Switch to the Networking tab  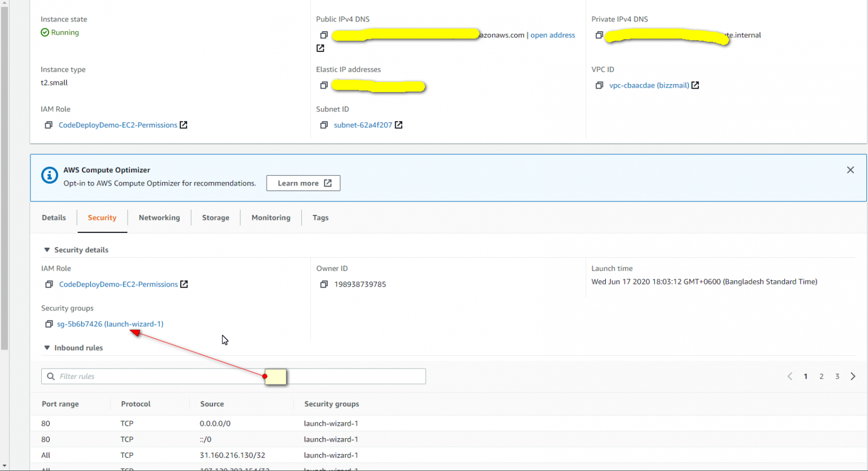click(159, 218)
